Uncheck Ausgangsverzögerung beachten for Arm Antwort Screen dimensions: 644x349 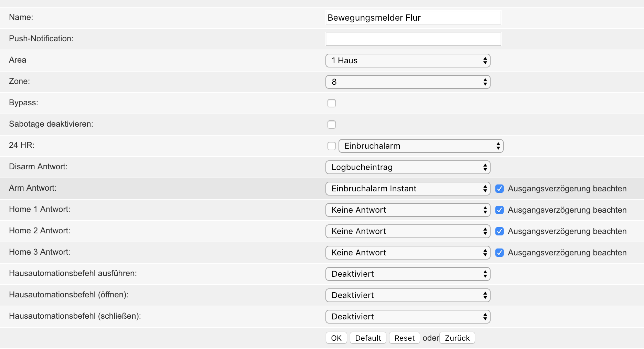[500, 189]
